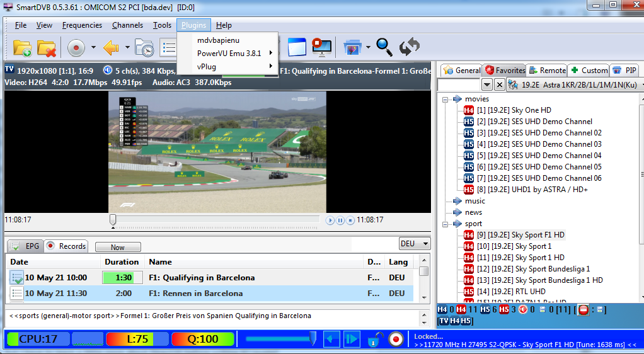Open the picture folder dropdown arrow
This screenshot has height=354, width=644.
point(368,47)
